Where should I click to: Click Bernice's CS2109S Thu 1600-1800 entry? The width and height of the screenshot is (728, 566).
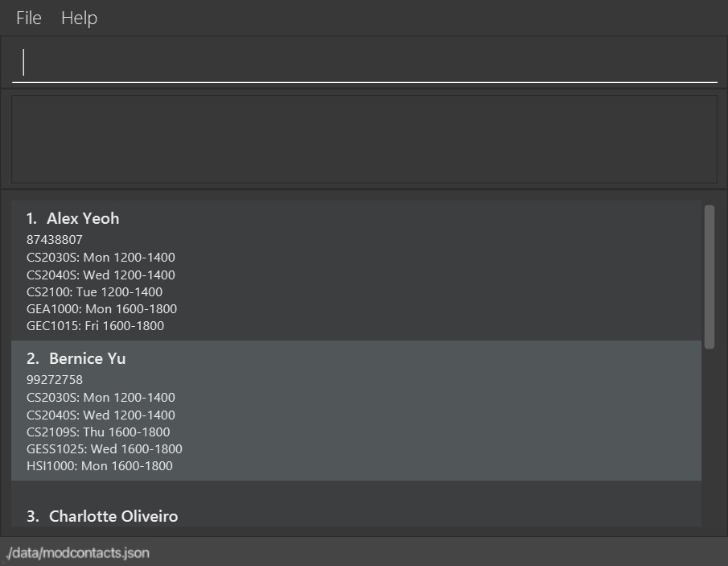click(x=98, y=432)
